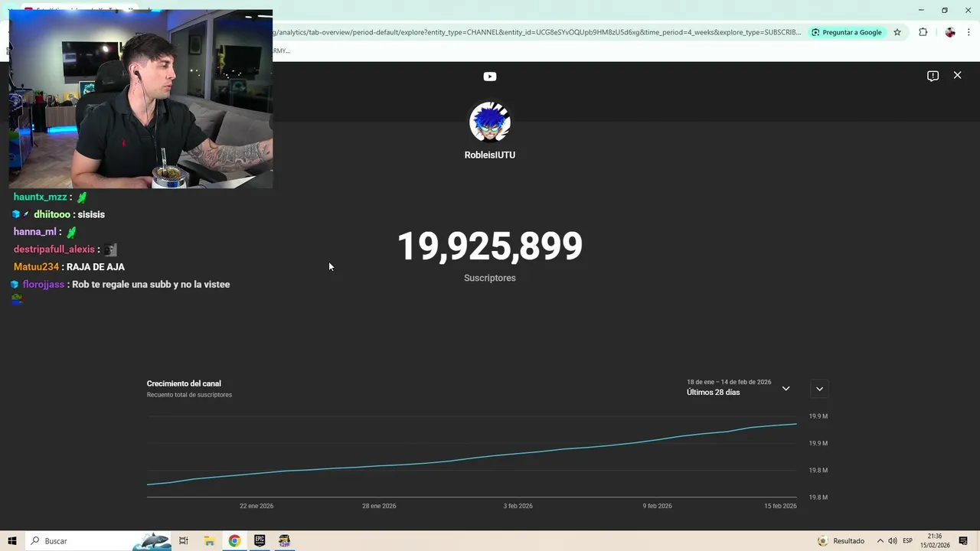Show hidden system tray icons

coord(880,541)
